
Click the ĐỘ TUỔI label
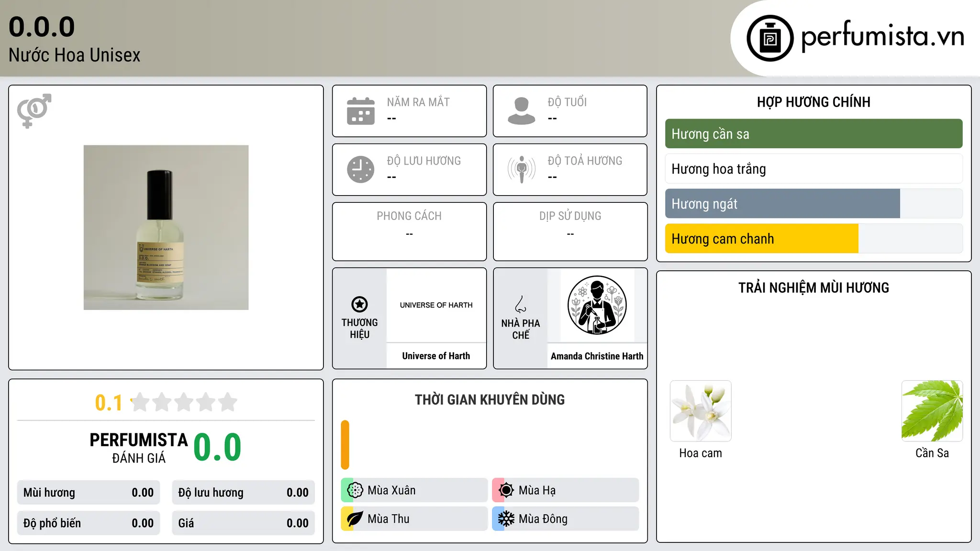click(x=567, y=102)
